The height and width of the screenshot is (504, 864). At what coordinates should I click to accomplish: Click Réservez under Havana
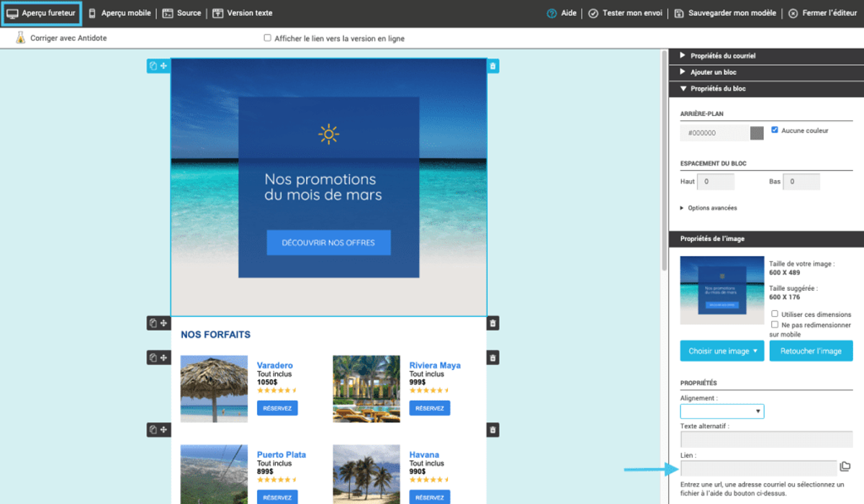click(x=430, y=498)
